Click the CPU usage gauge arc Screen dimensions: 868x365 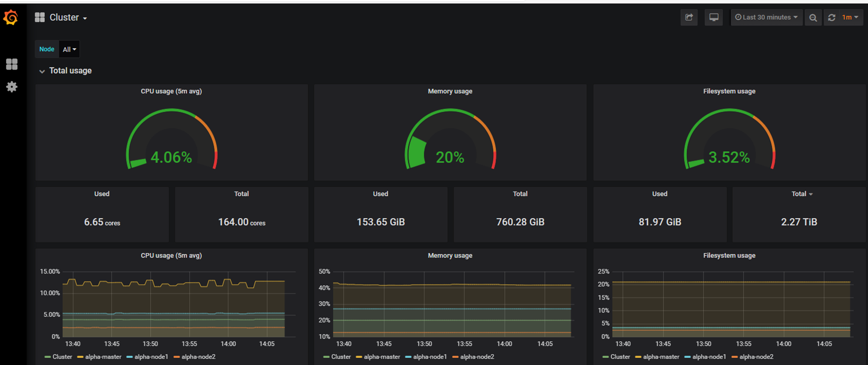[x=171, y=139]
